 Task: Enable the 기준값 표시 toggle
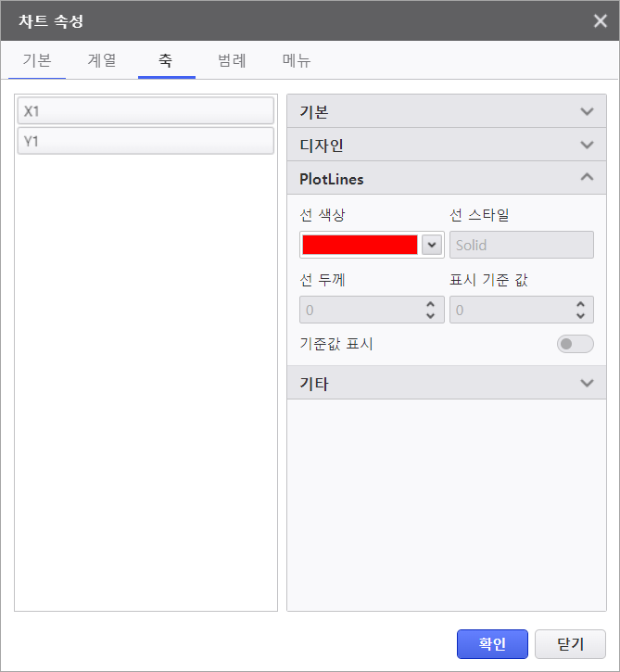575,344
